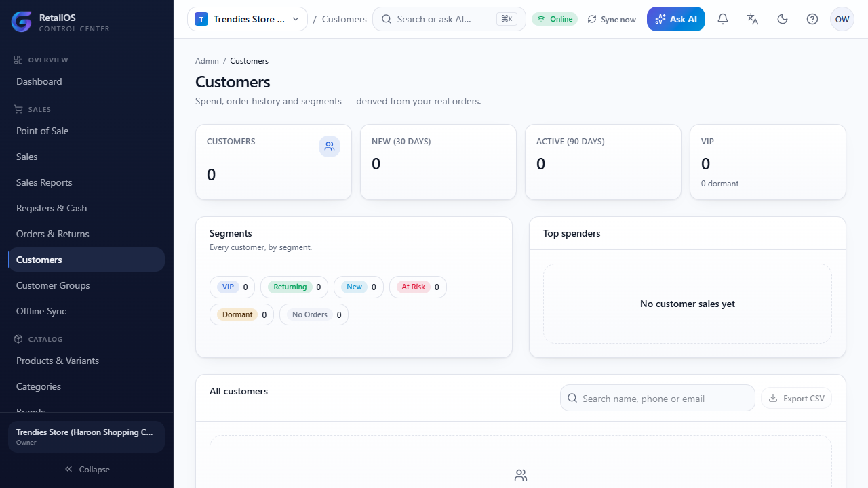This screenshot has width=868, height=488.
Task: Select the Dormant segment chip
Action: click(x=241, y=314)
